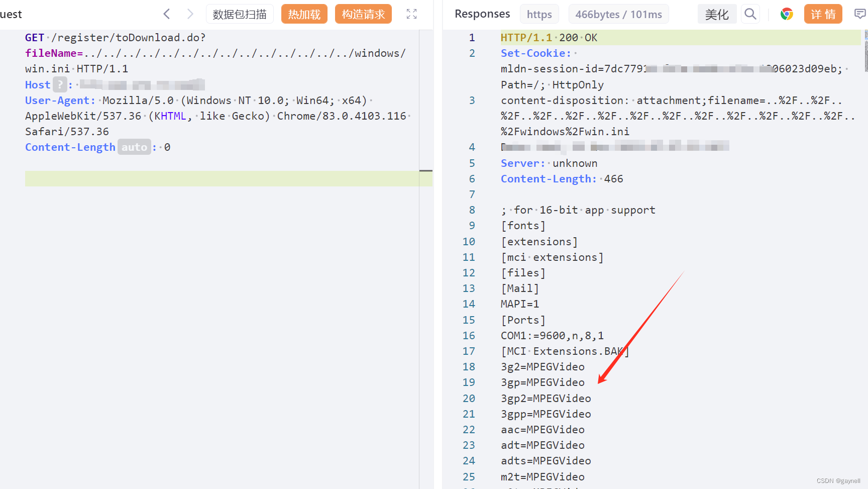Viewport: 868px width, 489px height.
Task: Open search in Responses panel
Action: [x=750, y=14]
